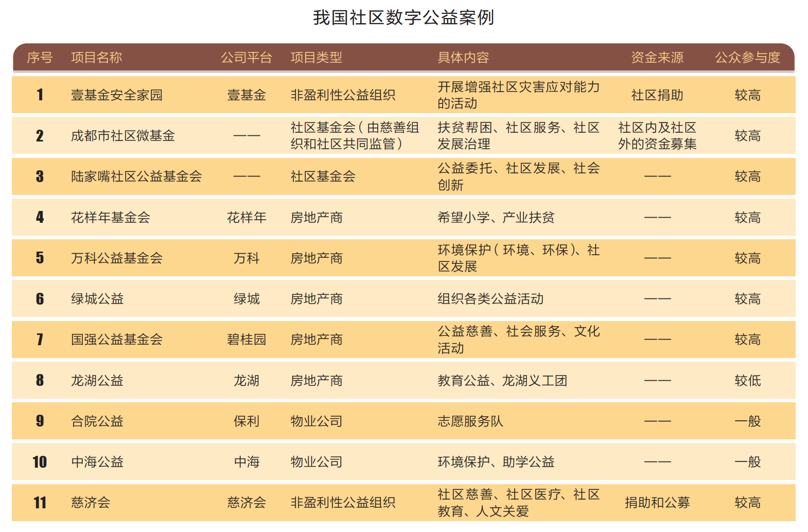Viewport: 808px width, 532px height.
Task: Click funding source 社区捐助
Action: point(657,95)
